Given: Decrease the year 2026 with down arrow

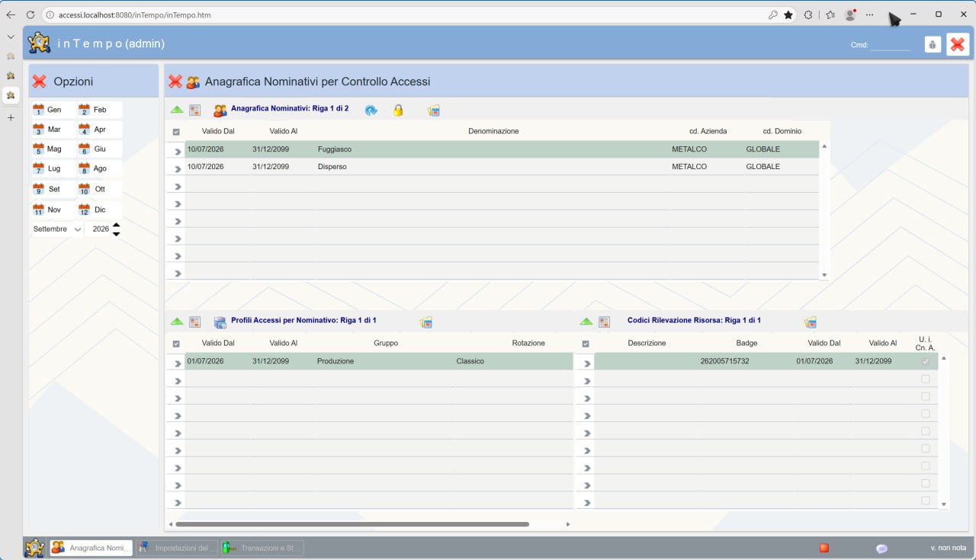Looking at the screenshot, I should (116, 233).
